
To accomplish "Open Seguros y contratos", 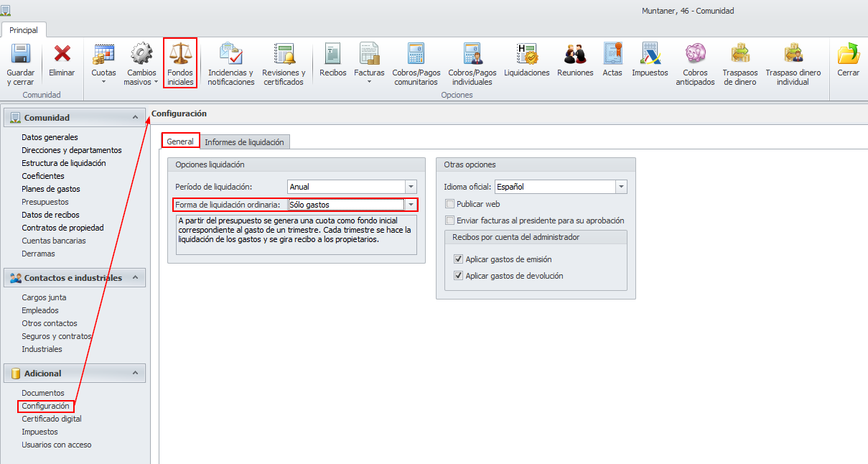I will point(57,336).
